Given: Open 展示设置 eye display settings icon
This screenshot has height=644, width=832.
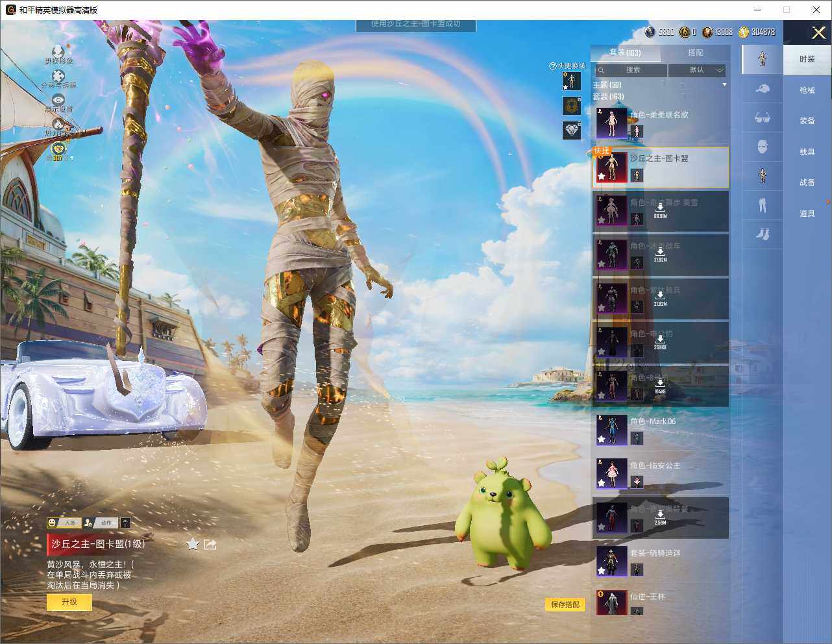Looking at the screenshot, I should (58, 99).
